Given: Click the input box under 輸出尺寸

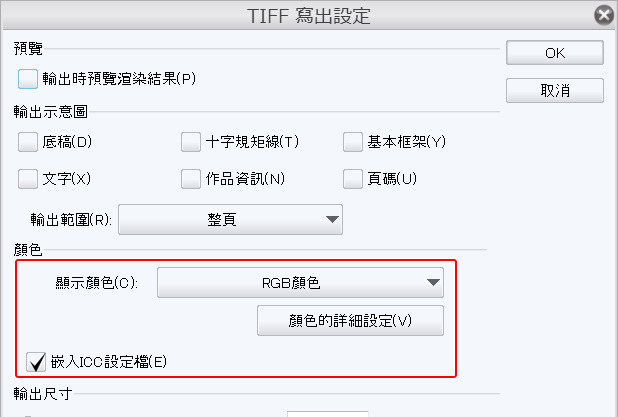Looking at the screenshot, I should point(328,414).
